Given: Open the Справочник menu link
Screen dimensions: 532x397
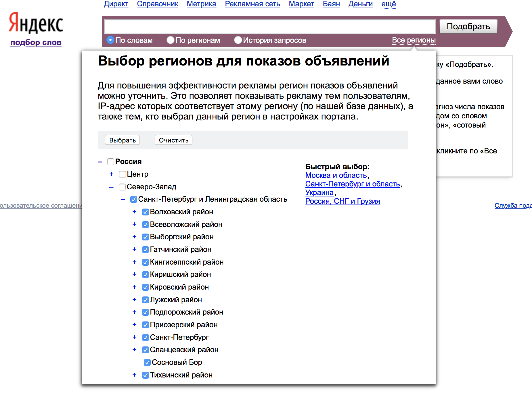Looking at the screenshot, I should pyautogui.click(x=158, y=4).
